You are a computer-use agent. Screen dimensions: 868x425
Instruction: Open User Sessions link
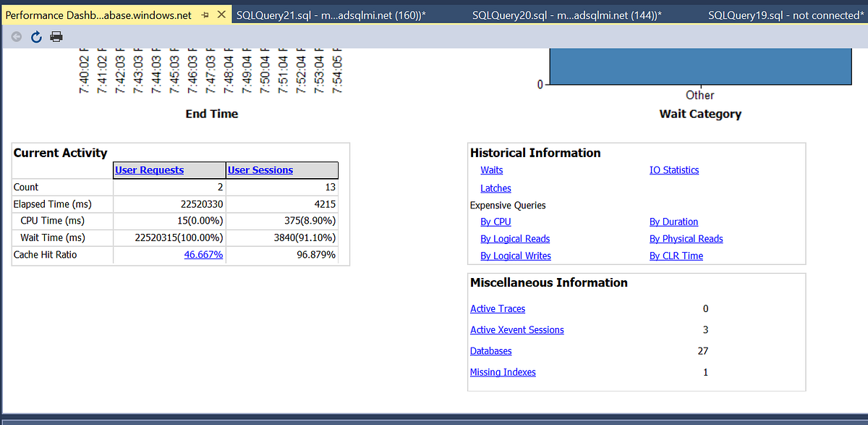coord(260,170)
